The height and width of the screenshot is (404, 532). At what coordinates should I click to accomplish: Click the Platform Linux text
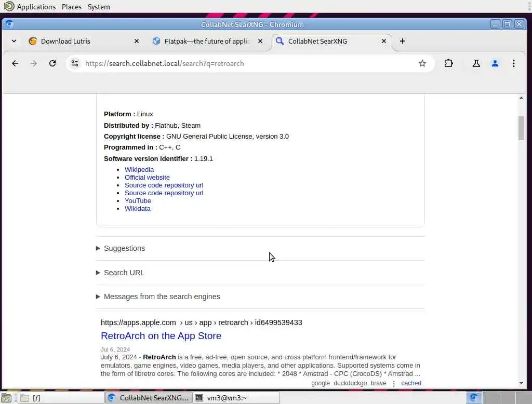[128, 114]
